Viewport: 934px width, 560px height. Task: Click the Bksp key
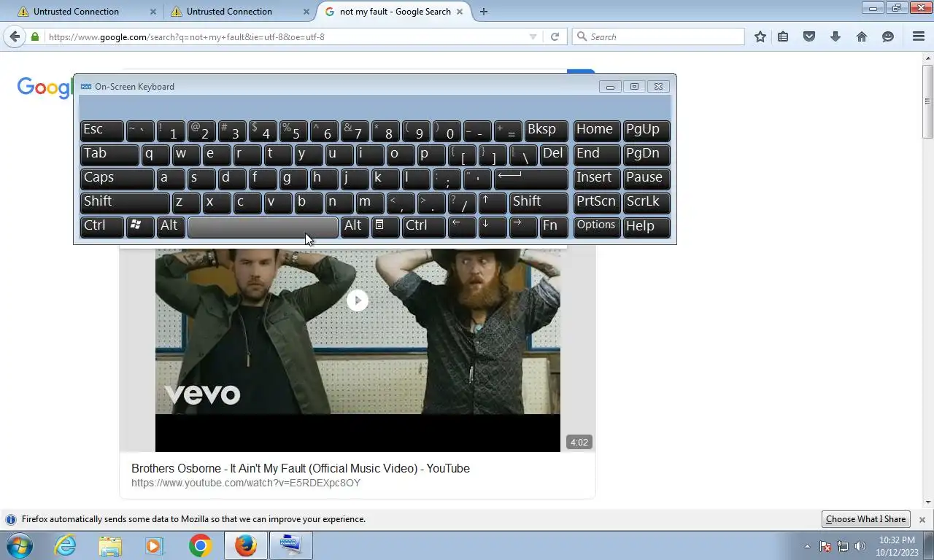pyautogui.click(x=547, y=130)
